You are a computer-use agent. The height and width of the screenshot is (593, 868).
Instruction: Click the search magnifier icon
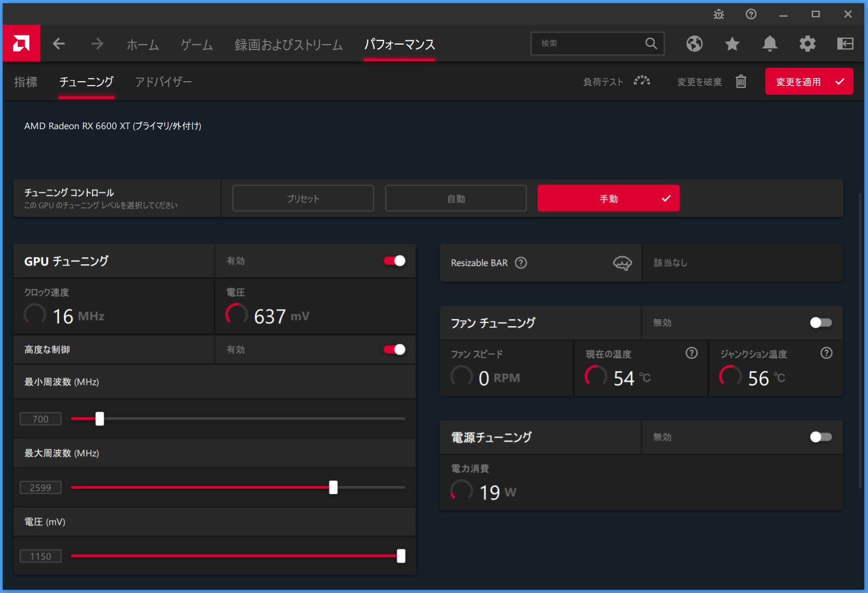[651, 44]
